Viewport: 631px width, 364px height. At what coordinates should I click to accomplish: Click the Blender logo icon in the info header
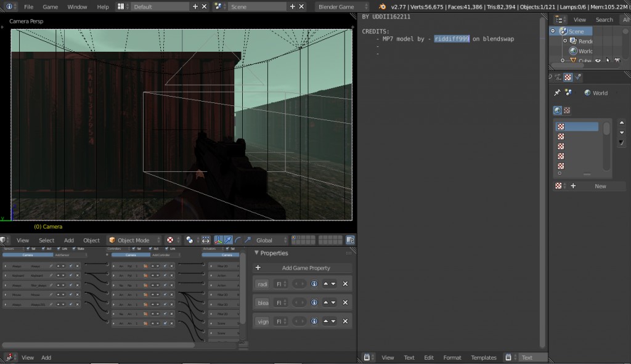tap(383, 6)
